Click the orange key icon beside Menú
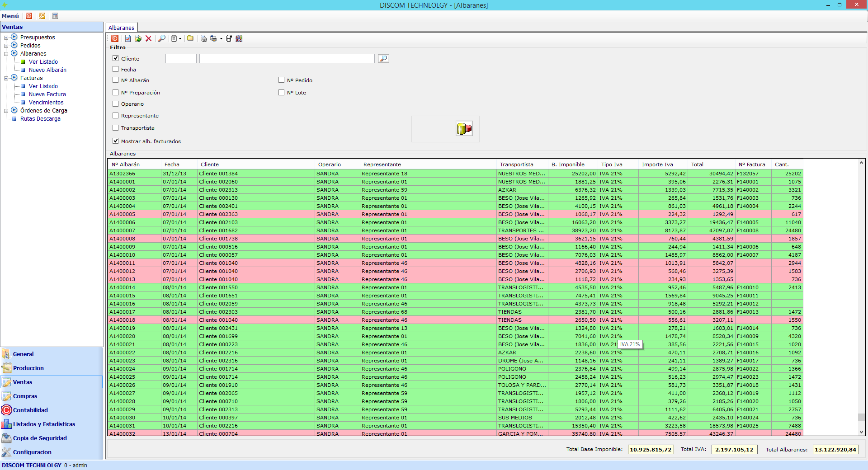The width and height of the screenshot is (868, 470). (42, 16)
